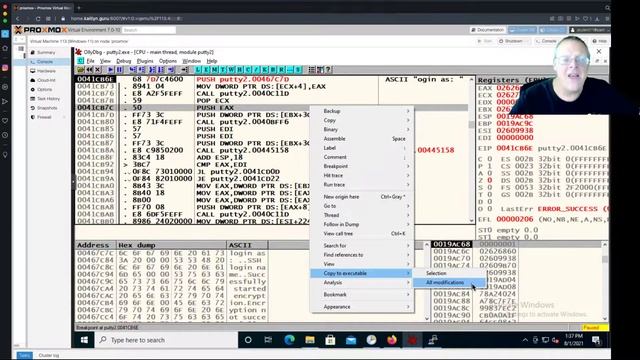The width and height of the screenshot is (640, 360).
Task: Select Comment from context menu
Action: pos(362,157)
